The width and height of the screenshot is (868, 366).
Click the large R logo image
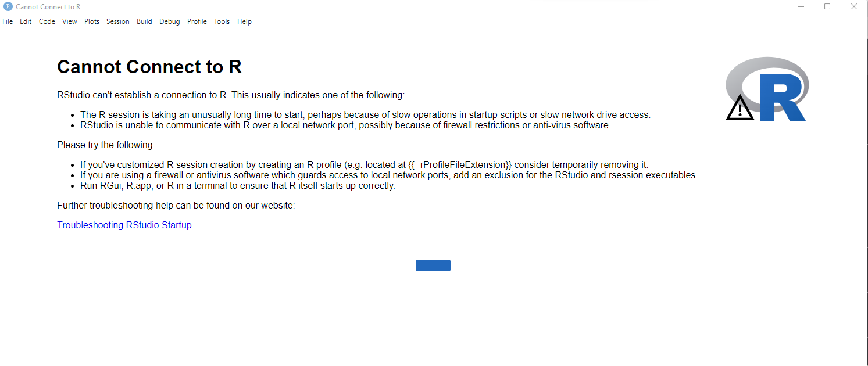pos(767,88)
